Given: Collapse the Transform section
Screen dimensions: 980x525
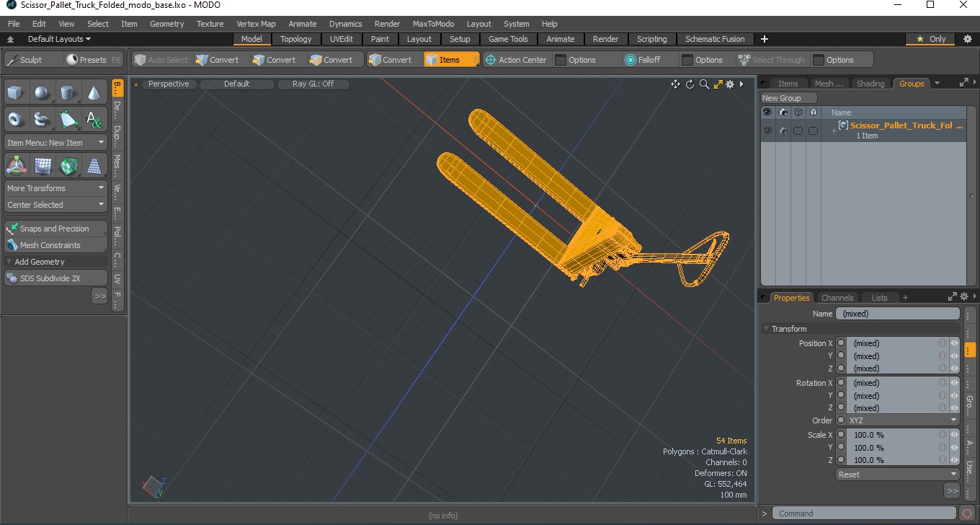Looking at the screenshot, I should pos(767,329).
